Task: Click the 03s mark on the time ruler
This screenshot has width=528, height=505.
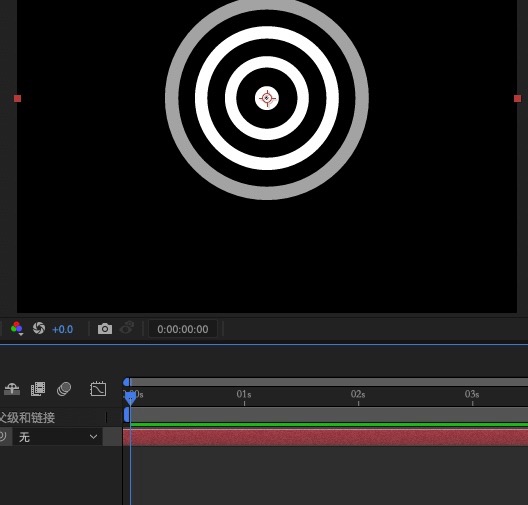Action: tap(472, 394)
